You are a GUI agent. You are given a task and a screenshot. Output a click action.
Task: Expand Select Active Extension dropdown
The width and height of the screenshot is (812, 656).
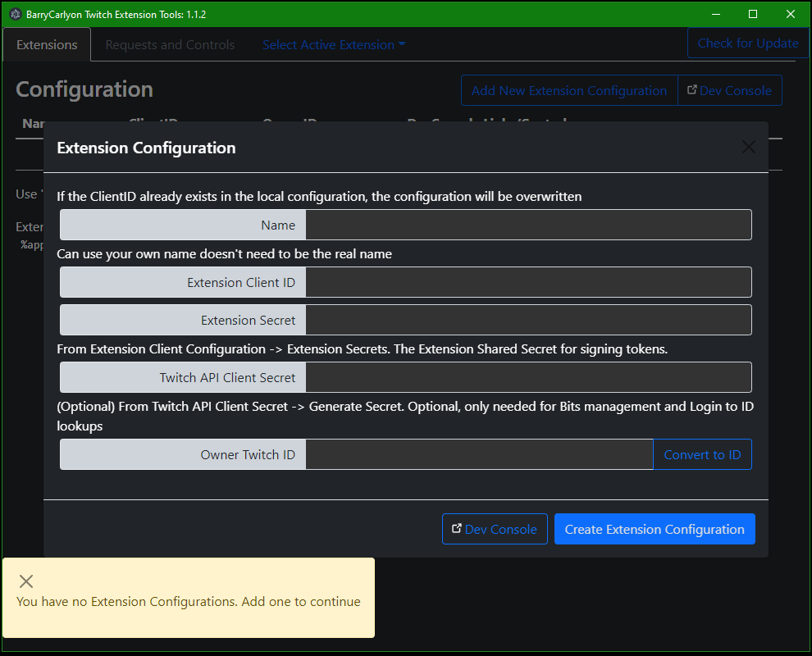click(334, 44)
